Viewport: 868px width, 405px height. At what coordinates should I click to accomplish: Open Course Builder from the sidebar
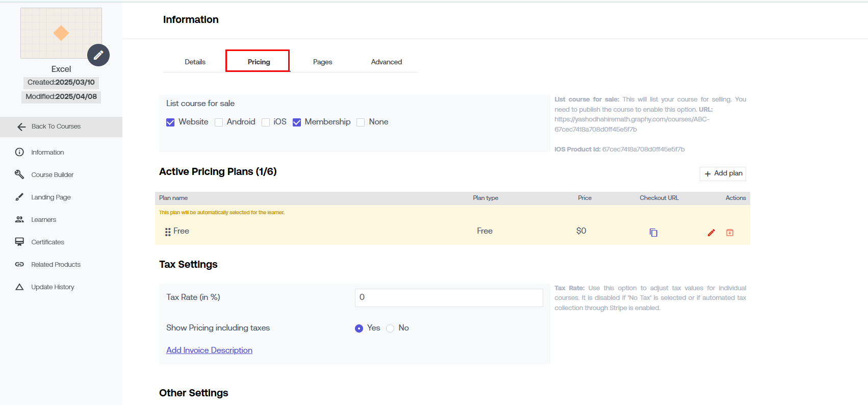52,175
